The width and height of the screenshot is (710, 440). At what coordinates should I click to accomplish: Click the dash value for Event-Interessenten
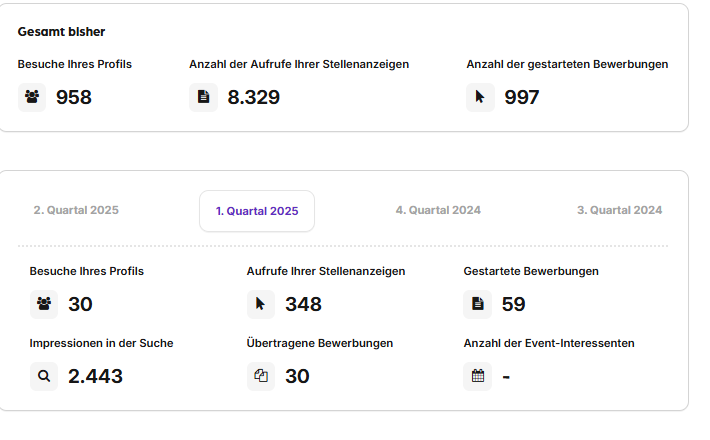coord(506,377)
